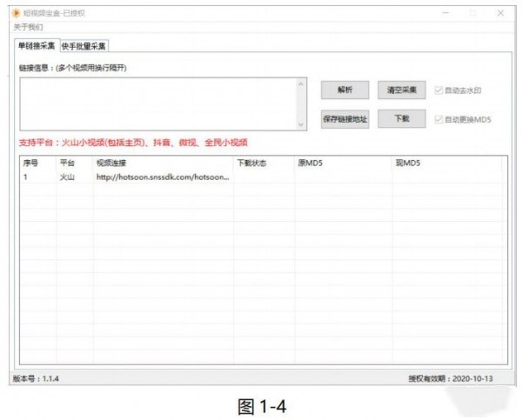Click link box scrollbar up arrow
This screenshot has width=522, height=420.
coord(301,83)
